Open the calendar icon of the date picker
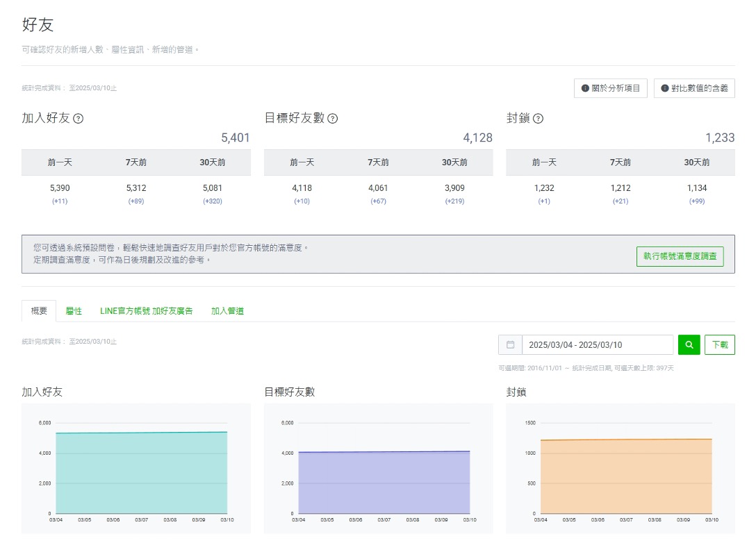 [x=510, y=345]
